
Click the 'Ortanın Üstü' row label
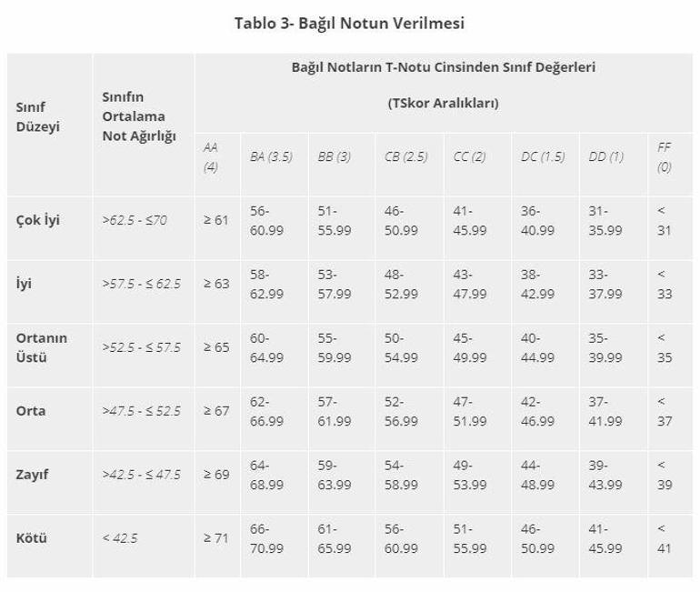42,347
